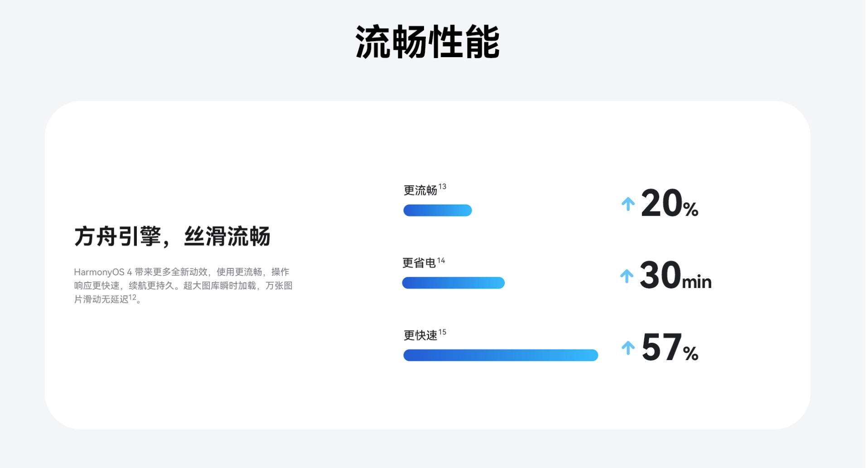This screenshot has width=868, height=468.
Task: Click the 更快速 gradient progress bar
Action: pyautogui.click(x=500, y=355)
